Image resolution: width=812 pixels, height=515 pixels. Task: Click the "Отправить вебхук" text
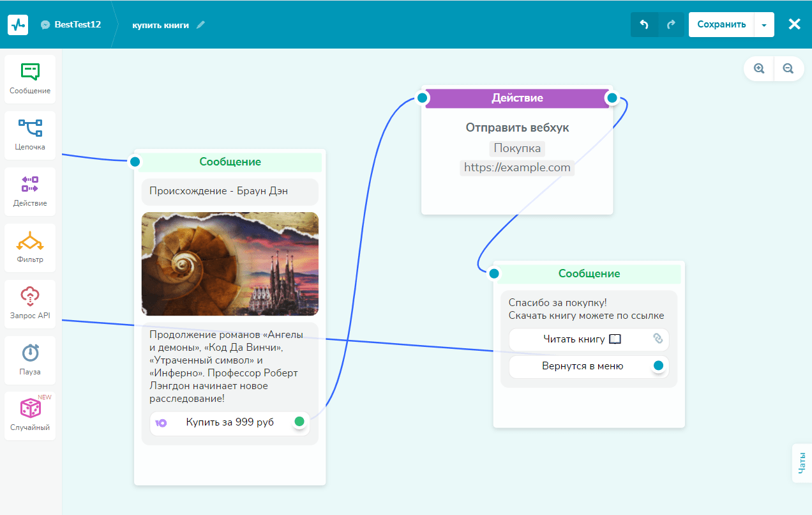[x=517, y=128]
